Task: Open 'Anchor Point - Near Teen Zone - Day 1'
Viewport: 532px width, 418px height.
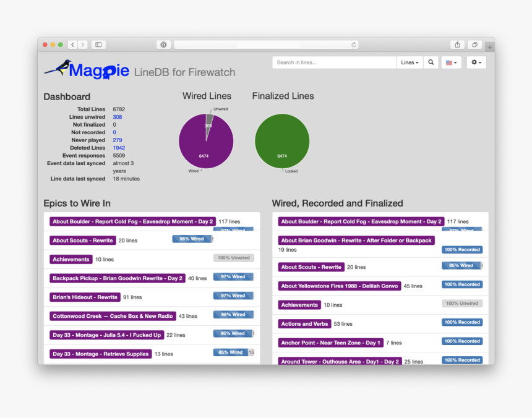Action: click(x=331, y=343)
